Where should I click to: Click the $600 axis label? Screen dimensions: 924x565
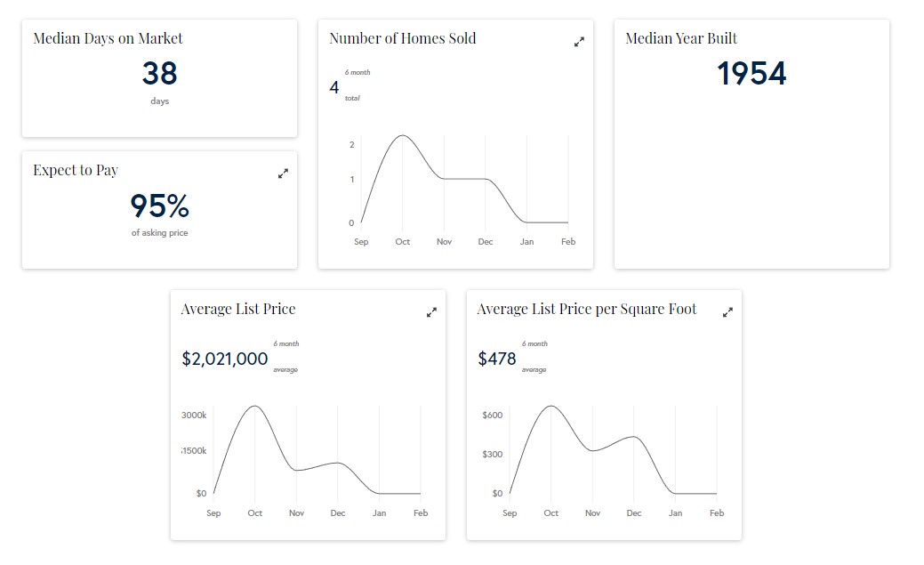click(492, 416)
